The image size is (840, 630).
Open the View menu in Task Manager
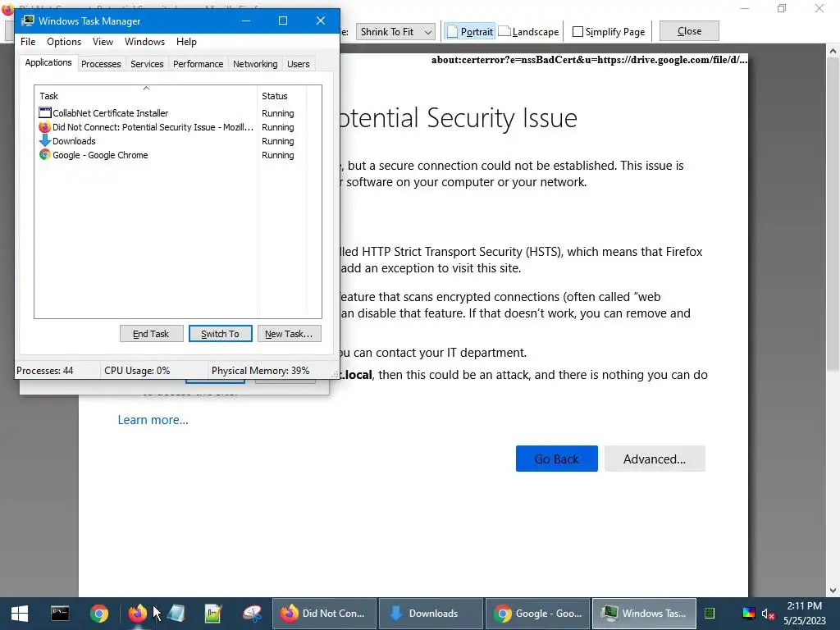(103, 42)
